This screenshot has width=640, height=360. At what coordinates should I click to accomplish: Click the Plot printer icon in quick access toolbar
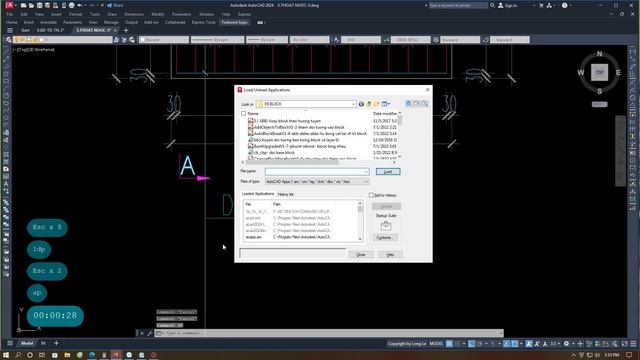coord(72,5)
